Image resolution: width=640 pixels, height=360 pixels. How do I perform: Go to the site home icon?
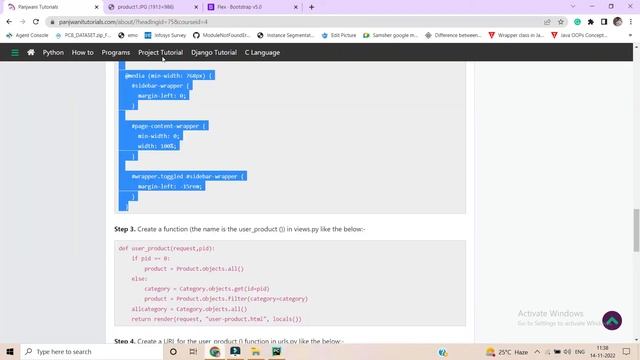pyautogui.click(x=31, y=52)
